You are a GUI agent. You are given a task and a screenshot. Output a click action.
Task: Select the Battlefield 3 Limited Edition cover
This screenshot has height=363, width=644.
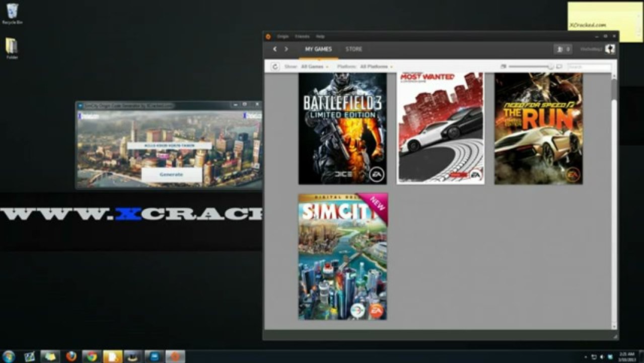[342, 128]
